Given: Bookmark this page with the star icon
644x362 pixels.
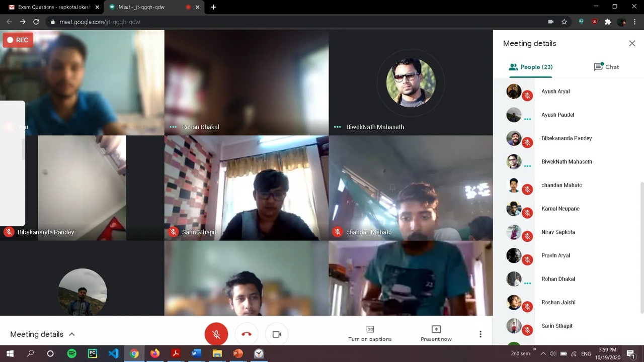Looking at the screenshot, I should point(565,22).
